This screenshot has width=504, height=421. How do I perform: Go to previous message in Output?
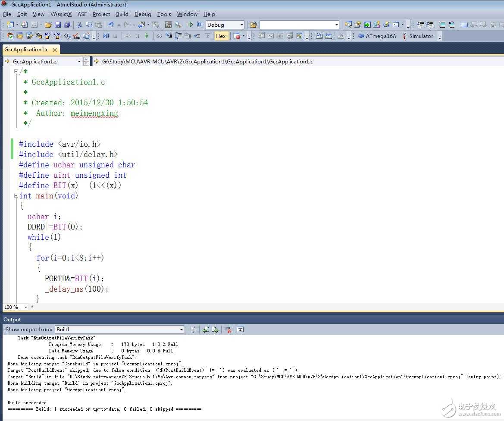pyautogui.click(x=206, y=330)
